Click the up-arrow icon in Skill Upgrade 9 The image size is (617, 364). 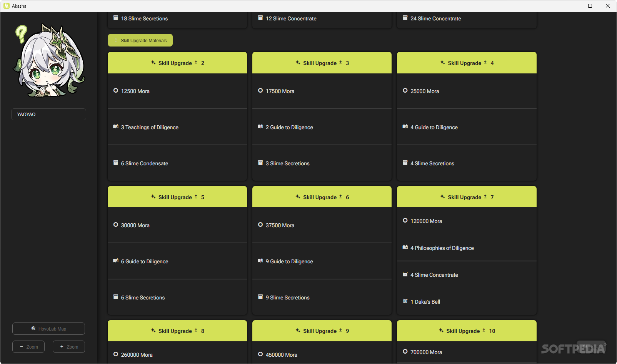[x=340, y=330]
